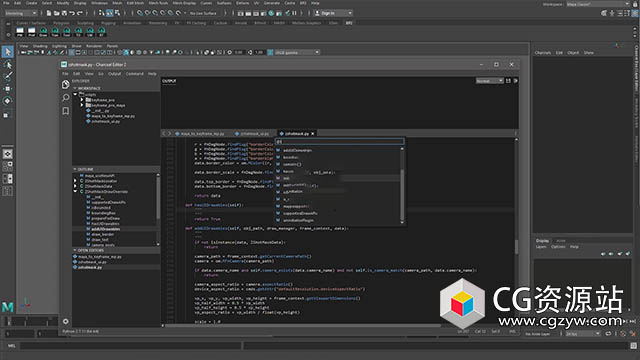Open the Modeling menu set dropdown

click(x=21, y=13)
